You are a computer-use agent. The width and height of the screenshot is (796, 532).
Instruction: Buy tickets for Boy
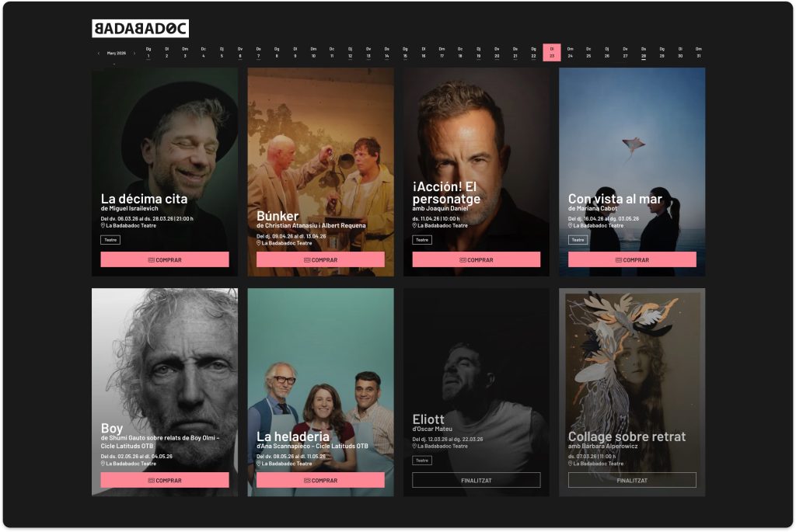165,480
